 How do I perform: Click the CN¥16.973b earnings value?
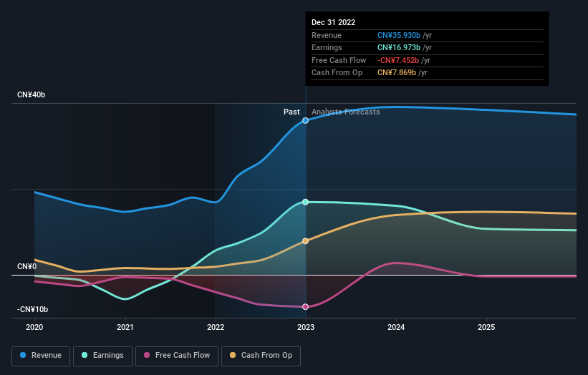tap(399, 47)
